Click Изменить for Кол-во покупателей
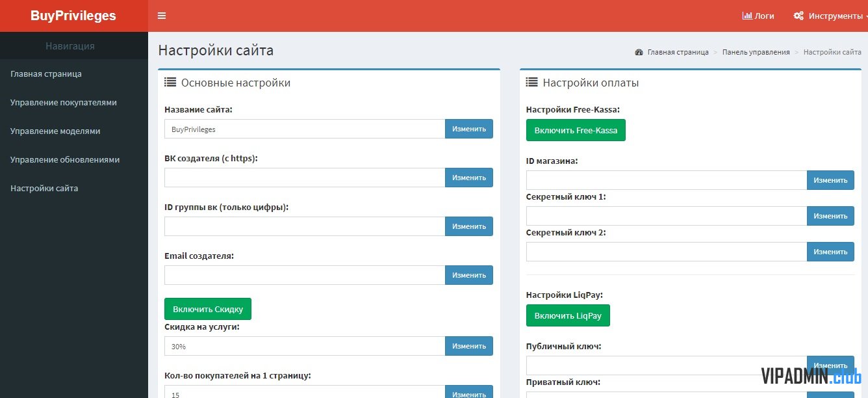The image size is (868, 398). point(469,393)
